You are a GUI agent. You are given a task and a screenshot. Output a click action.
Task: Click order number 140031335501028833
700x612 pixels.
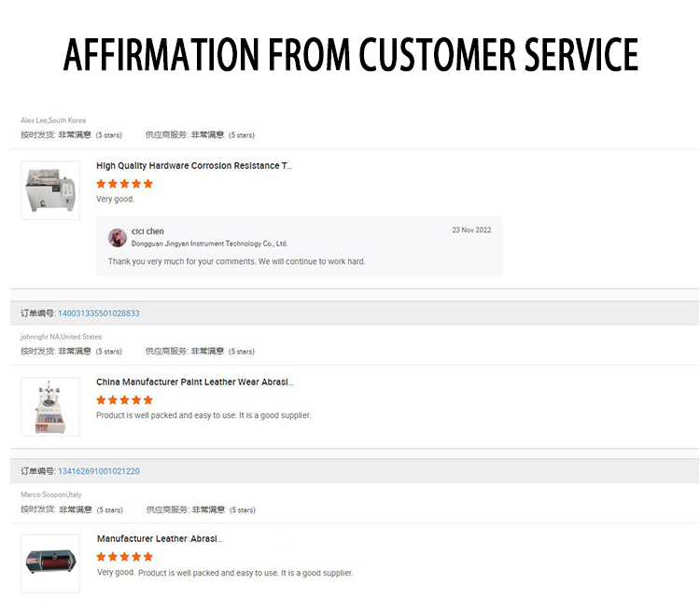pos(98,313)
